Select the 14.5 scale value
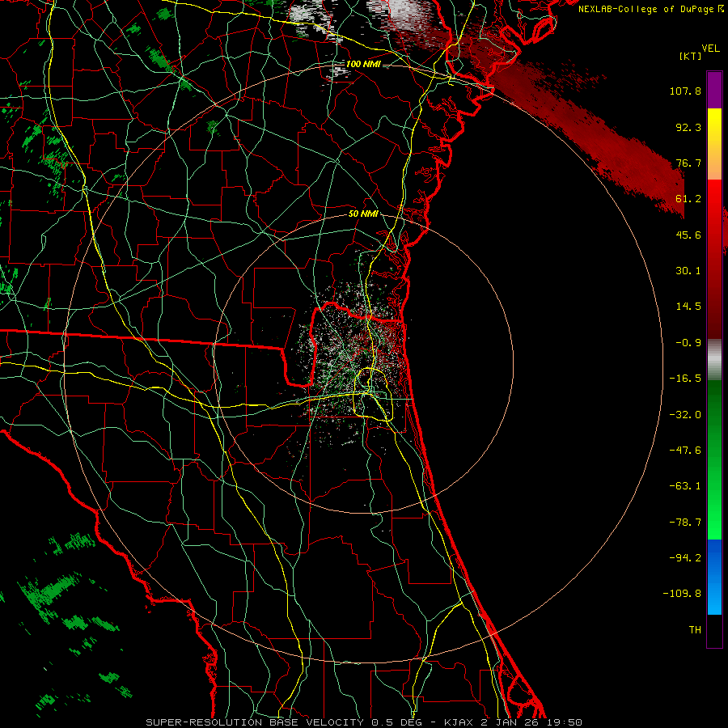The width and height of the screenshot is (728, 728). (x=688, y=307)
